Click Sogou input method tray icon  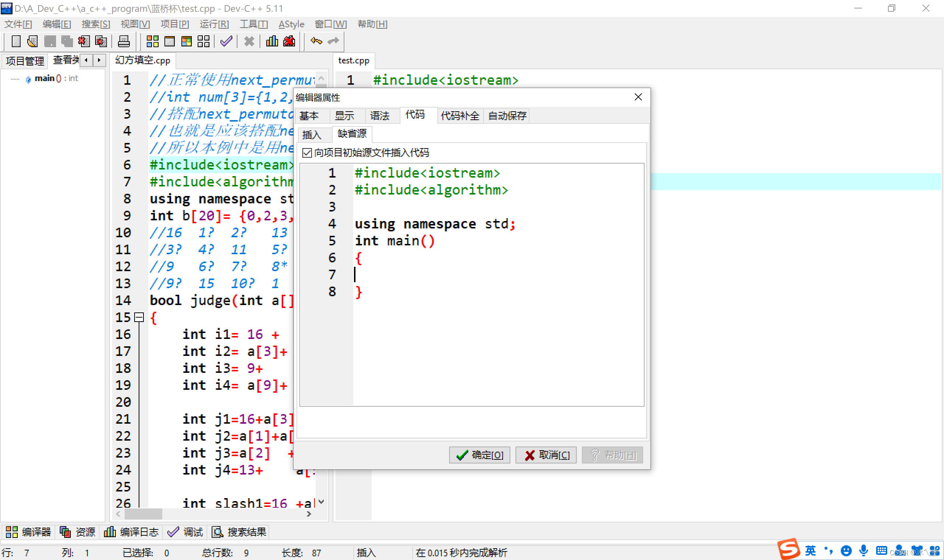point(789,549)
